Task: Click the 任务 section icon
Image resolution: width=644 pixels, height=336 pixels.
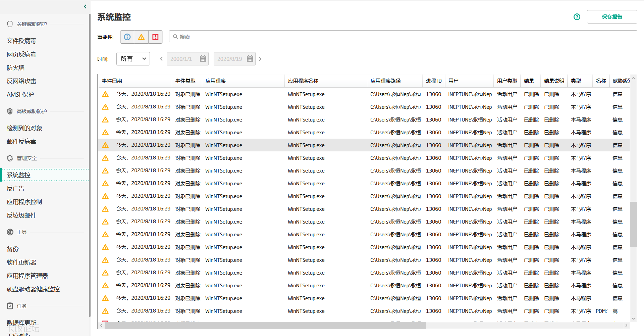Action: point(10,306)
